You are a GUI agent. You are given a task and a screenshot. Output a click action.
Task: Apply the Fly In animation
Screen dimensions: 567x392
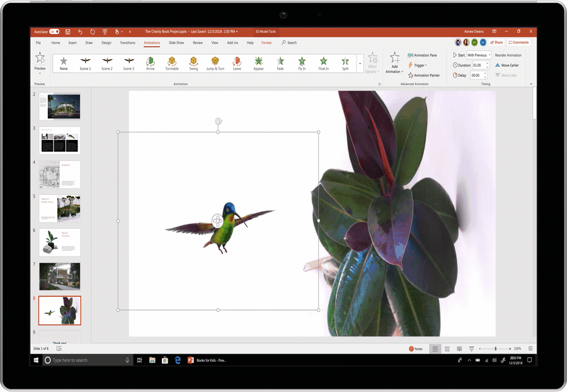point(302,63)
